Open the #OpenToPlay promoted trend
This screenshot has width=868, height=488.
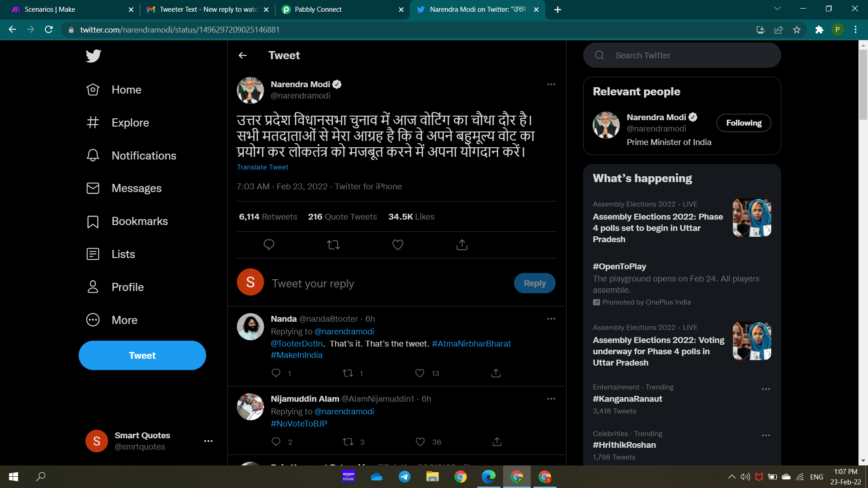[682, 284]
